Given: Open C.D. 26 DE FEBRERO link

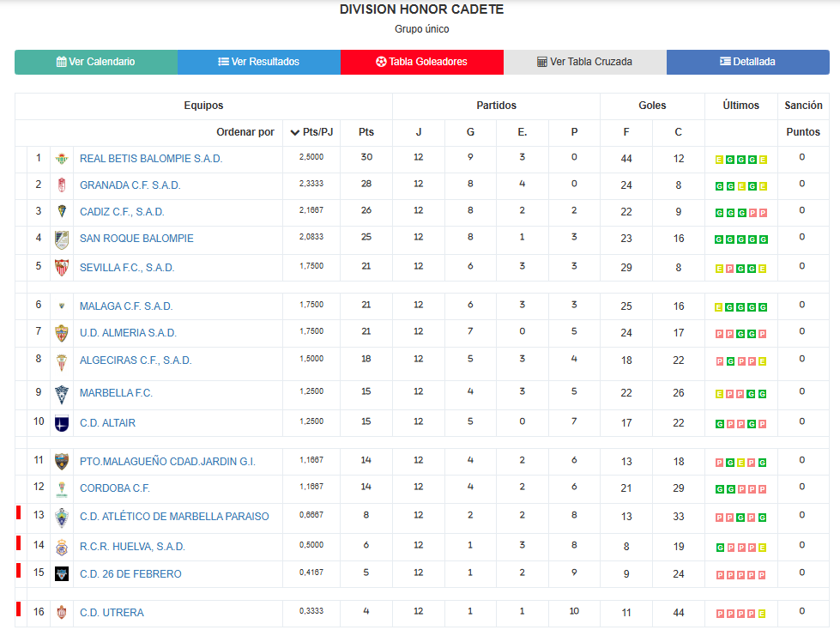Looking at the screenshot, I should click(x=130, y=573).
